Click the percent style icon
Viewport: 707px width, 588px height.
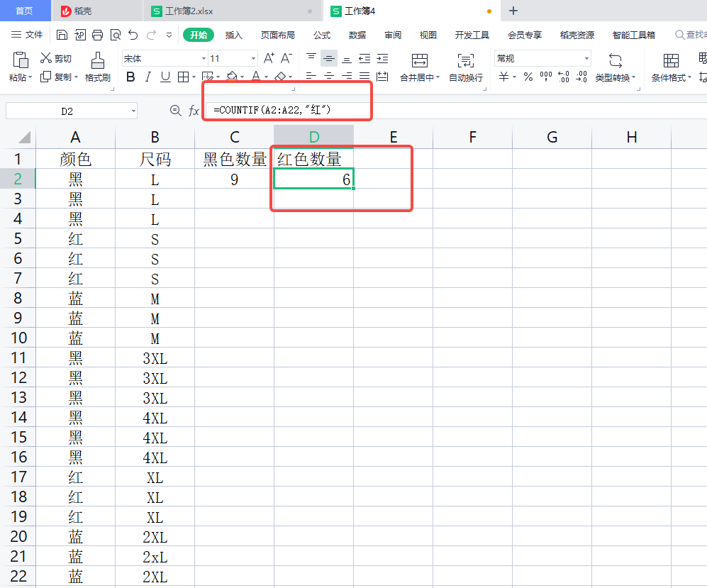[x=528, y=77]
